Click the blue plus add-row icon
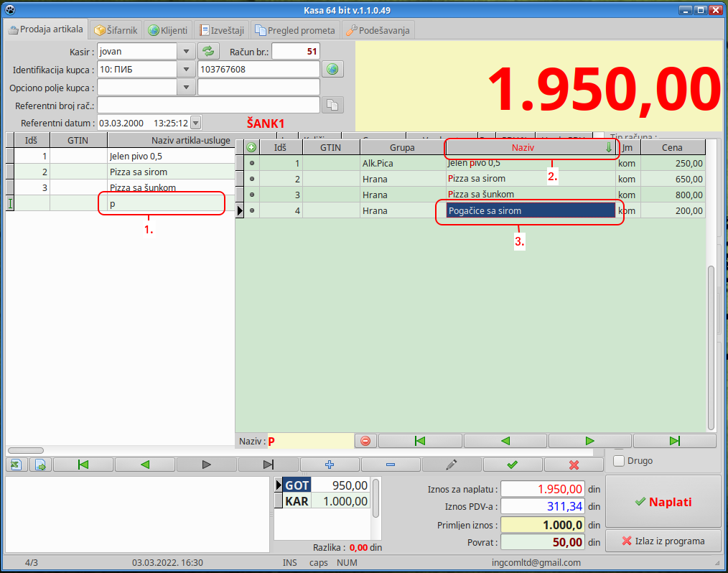Viewport: 728px width, 573px height. pyautogui.click(x=330, y=465)
